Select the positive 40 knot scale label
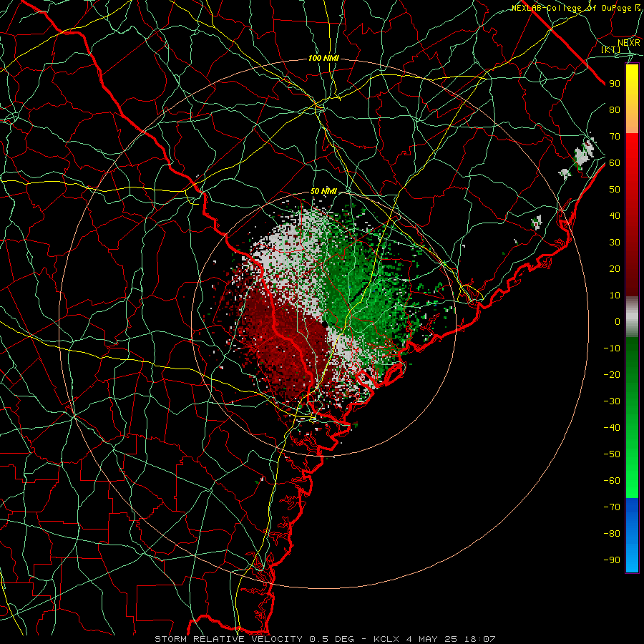This screenshot has height=644, width=644. 615,215
